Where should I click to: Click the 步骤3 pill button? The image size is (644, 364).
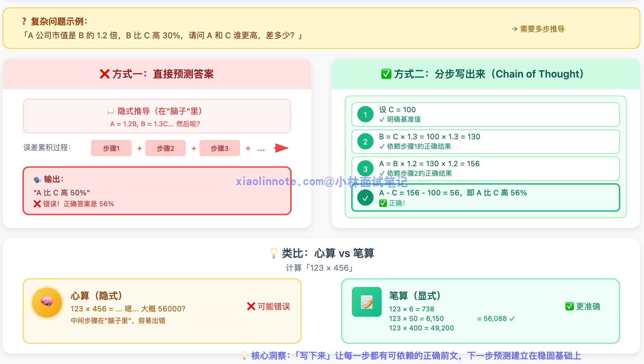pyautogui.click(x=220, y=148)
